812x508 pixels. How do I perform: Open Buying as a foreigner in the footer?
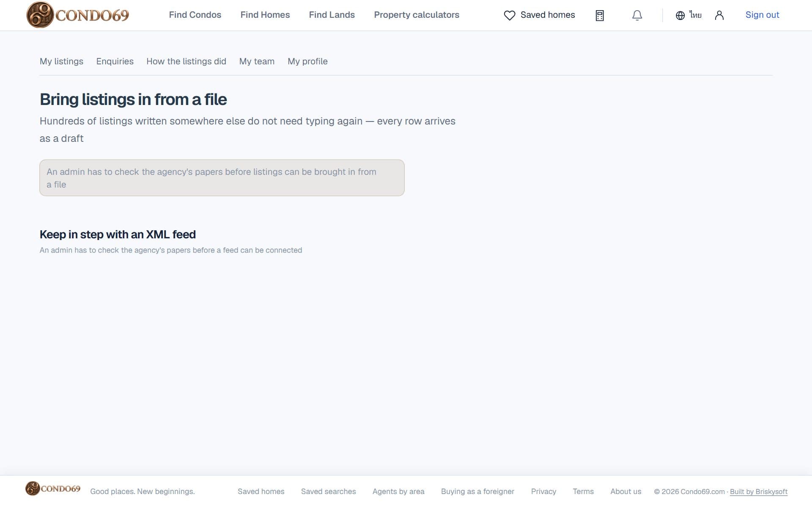click(x=477, y=491)
